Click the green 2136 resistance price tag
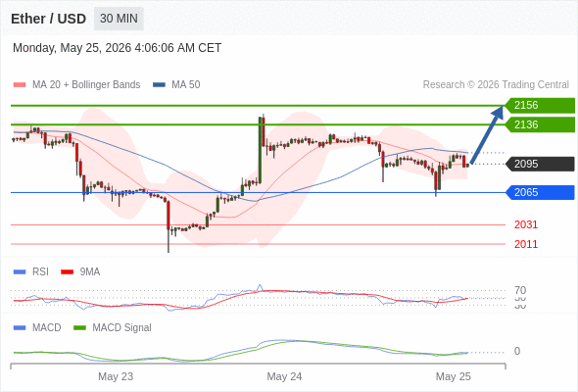Screen dimensions: 578x392 [x=540, y=124]
